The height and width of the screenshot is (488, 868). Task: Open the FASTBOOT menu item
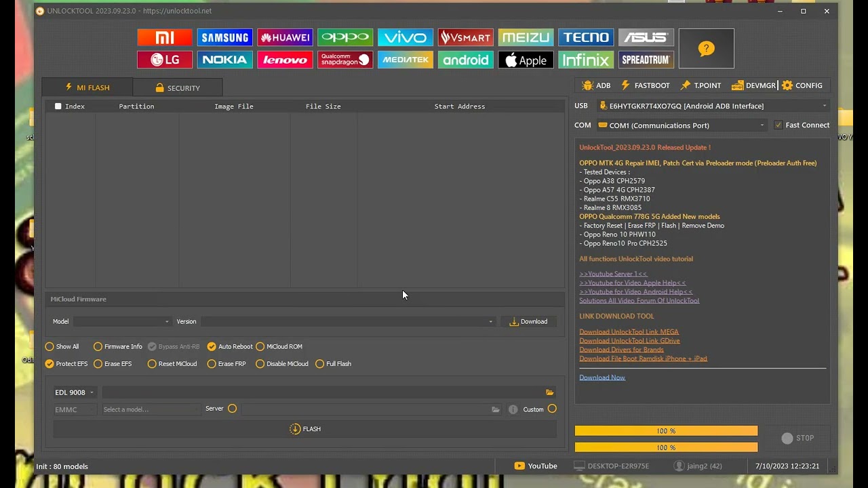(x=645, y=85)
